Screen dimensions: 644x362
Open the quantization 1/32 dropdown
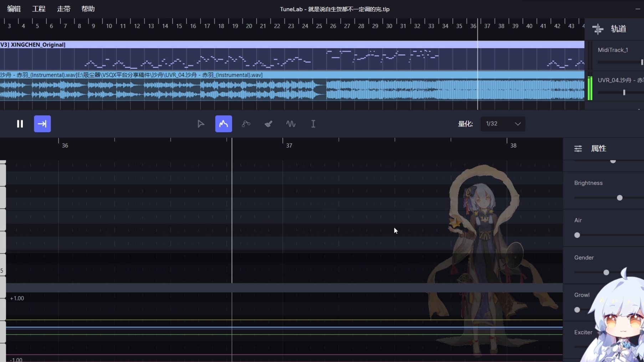click(503, 124)
